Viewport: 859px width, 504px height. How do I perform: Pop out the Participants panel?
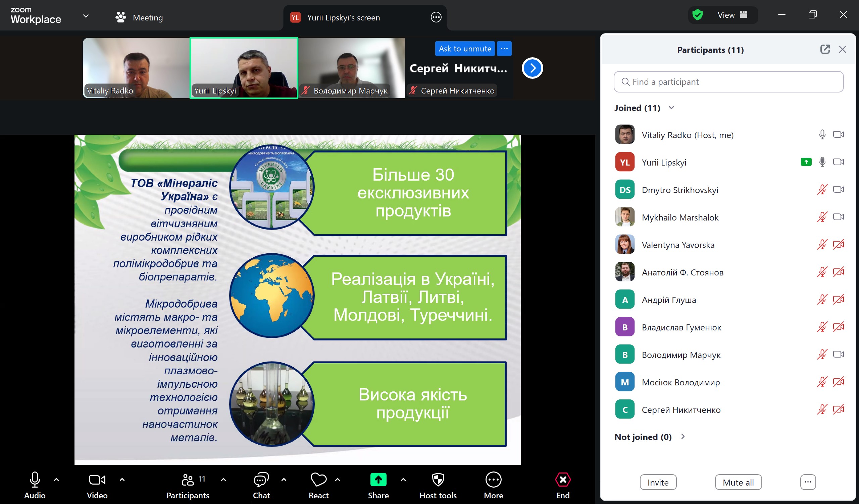click(x=824, y=49)
